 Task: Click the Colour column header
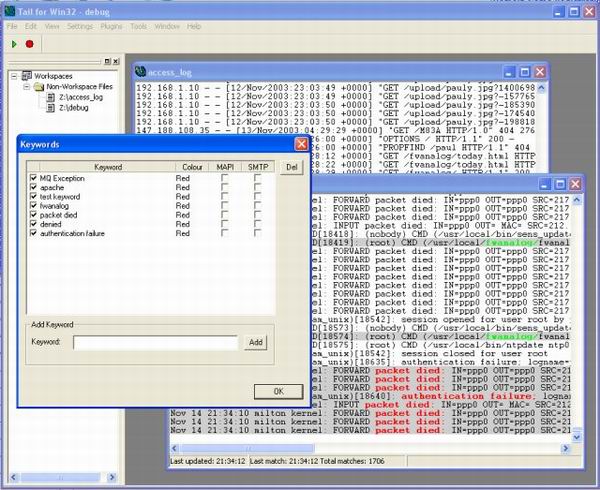[192, 167]
